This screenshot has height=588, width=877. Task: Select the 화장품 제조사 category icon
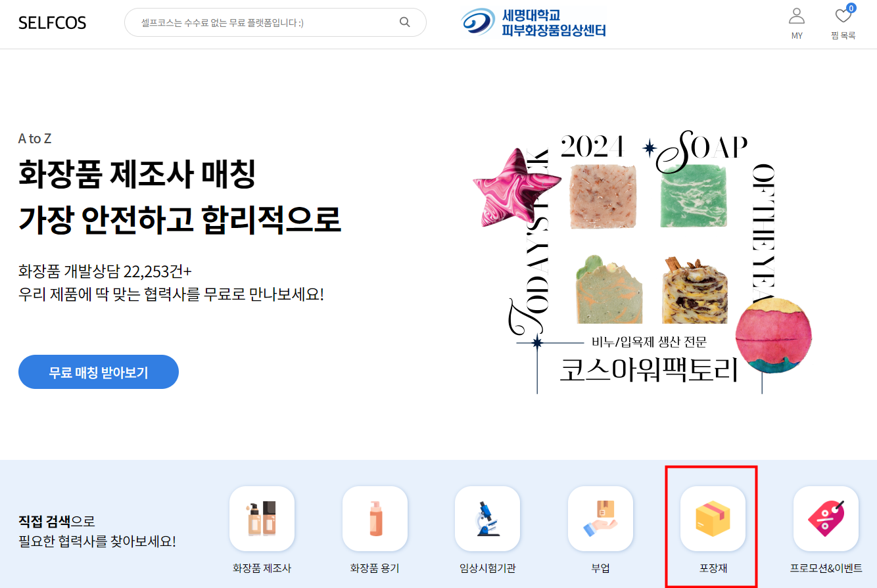click(262, 518)
